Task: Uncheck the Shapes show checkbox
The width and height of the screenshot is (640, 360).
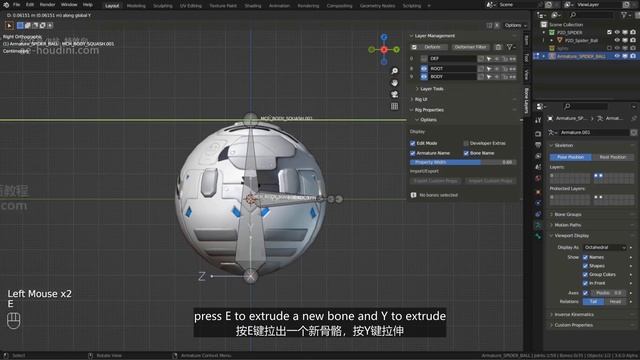Action: (x=585, y=266)
